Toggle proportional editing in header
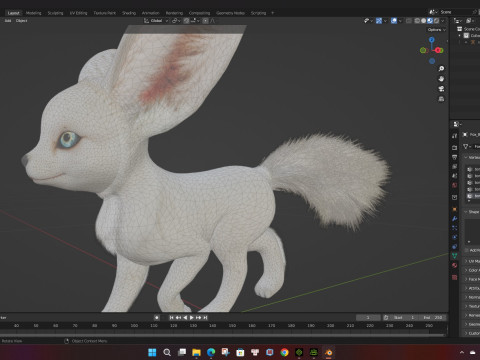Viewport: 480px width, 360px height. coord(205,21)
